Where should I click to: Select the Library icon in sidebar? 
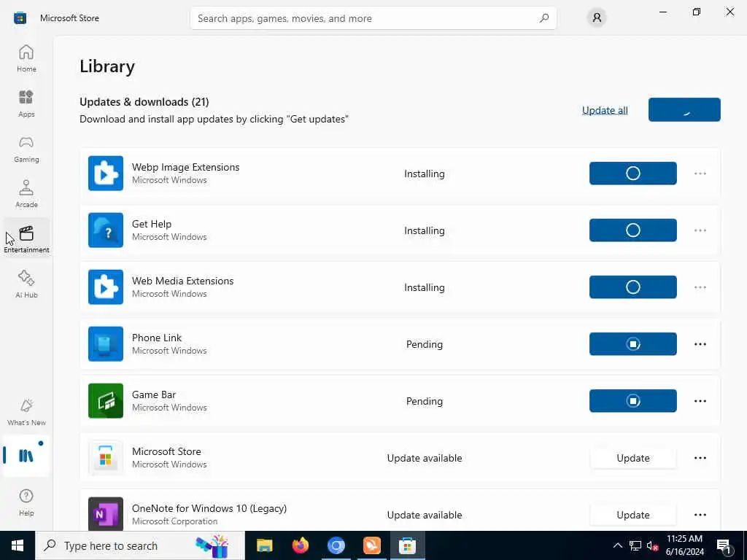pyautogui.click(x=26, y=456)
